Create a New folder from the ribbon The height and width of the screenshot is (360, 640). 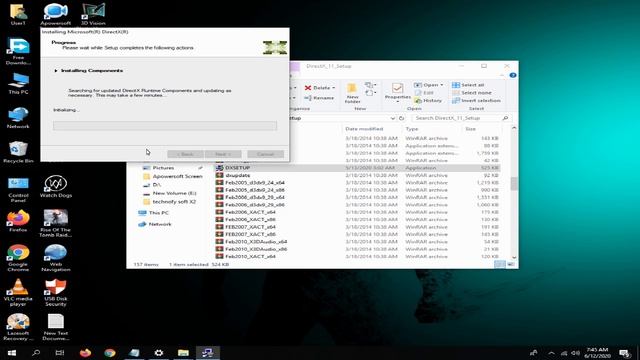click(352, 93)
